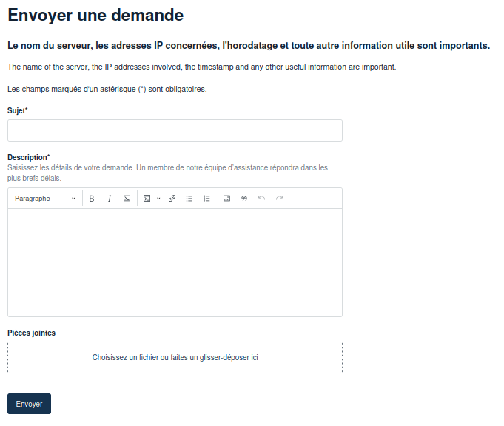504x426 pixels.
Task: Click the insert image icon
Action: pos(226,199)
